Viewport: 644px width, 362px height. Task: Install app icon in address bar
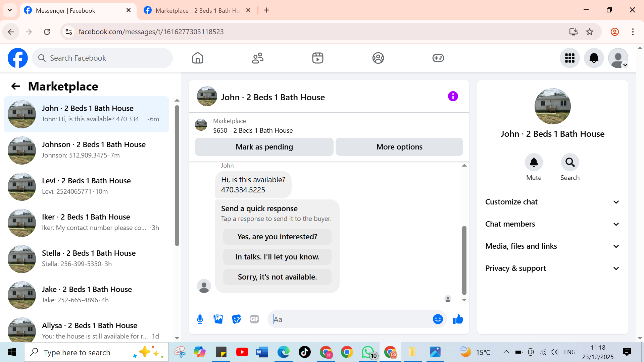[x=573, y=32]
